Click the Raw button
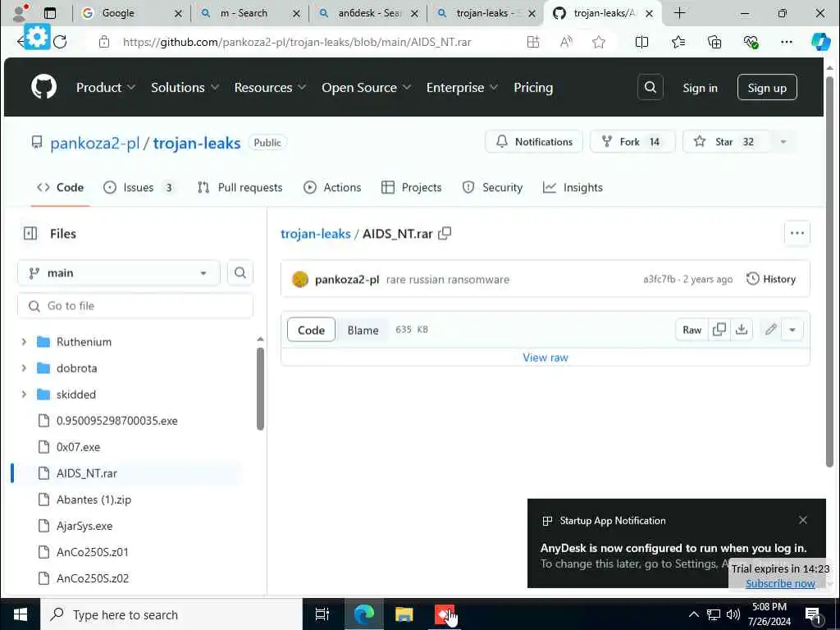 692,330
